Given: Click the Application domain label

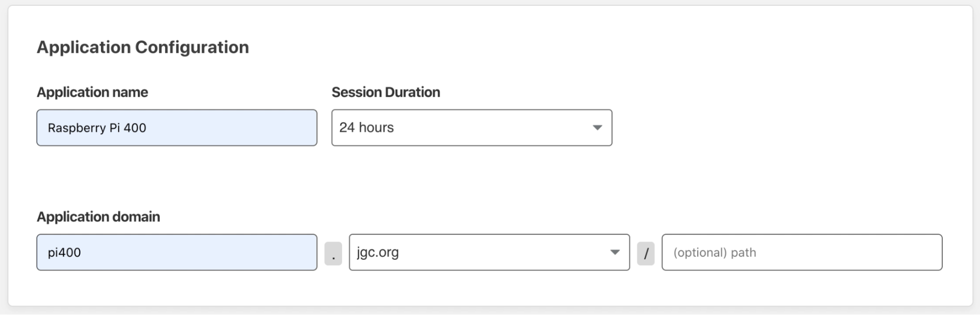Looking at the screenshot, I should coord(99,217).
